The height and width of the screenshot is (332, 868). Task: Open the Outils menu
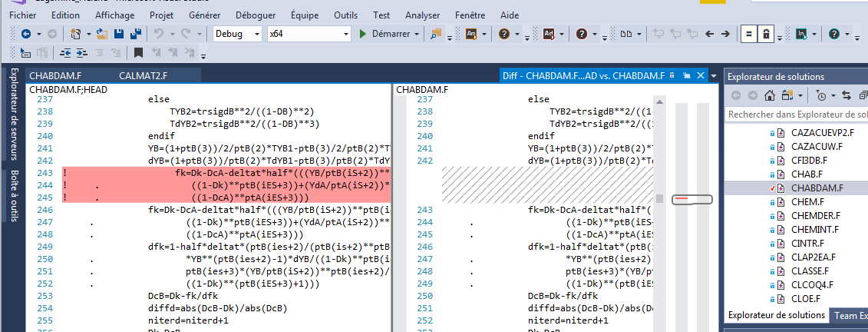pyautogui.click(x=346, y=15)
